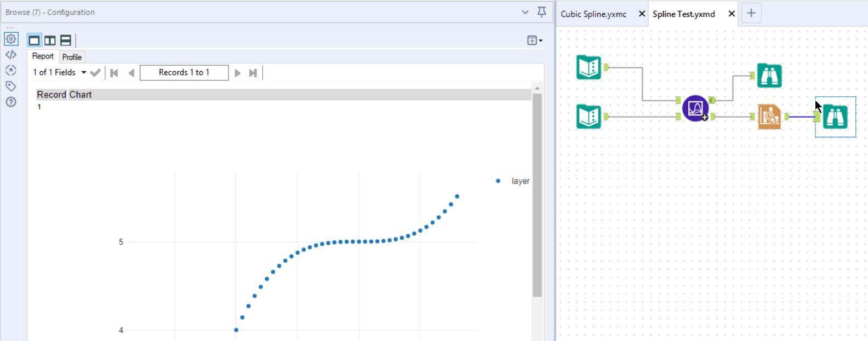Toggle side-by-side split view layout
868x341 pixels.
(x=50, y=41)
